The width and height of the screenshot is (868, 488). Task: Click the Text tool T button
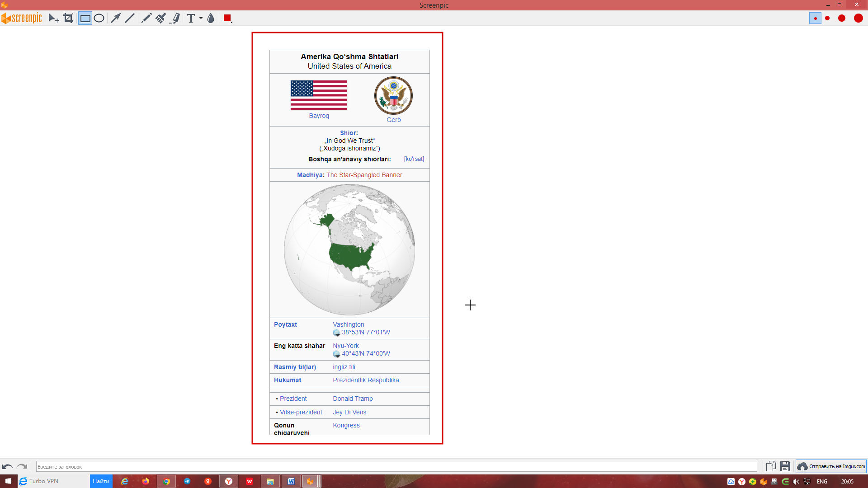pos(191,19)
